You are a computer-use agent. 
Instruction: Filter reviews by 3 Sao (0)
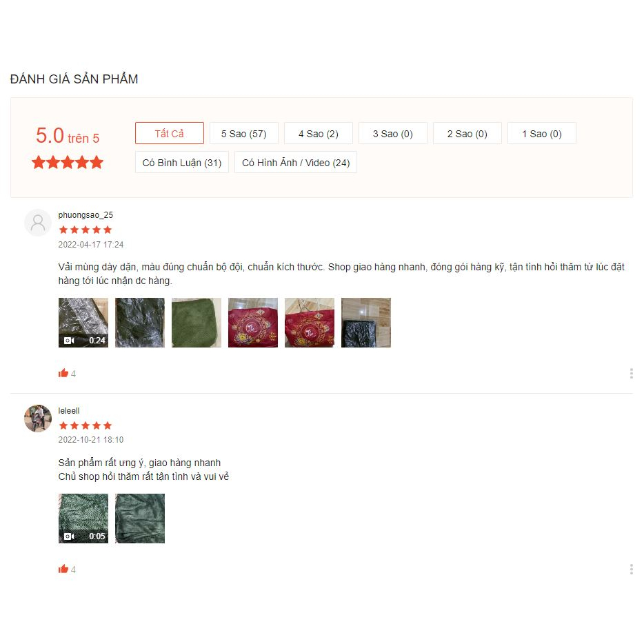coord(393,133)
